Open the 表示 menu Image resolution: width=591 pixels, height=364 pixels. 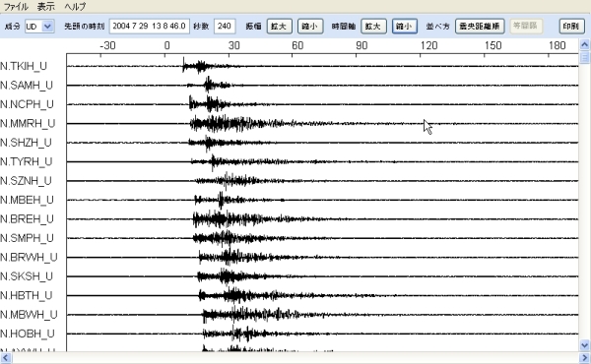(46, 7)
